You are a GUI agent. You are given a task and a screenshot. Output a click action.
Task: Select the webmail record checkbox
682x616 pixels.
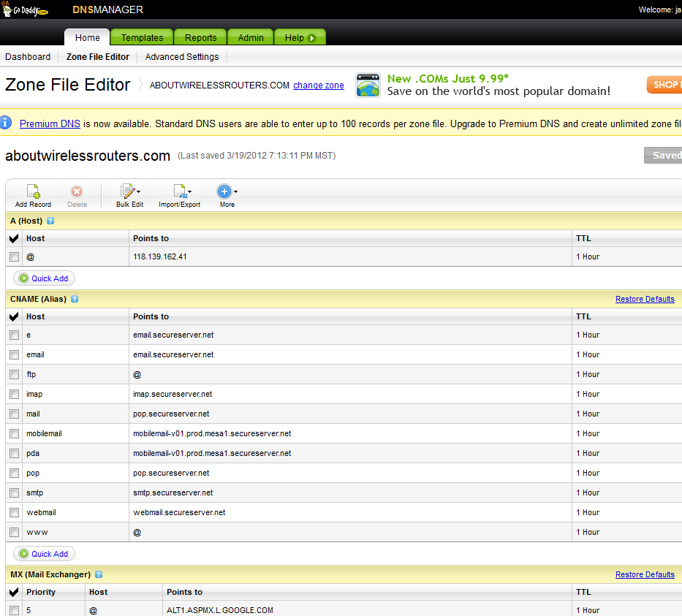pyautogui.click(x=15, y=512)
